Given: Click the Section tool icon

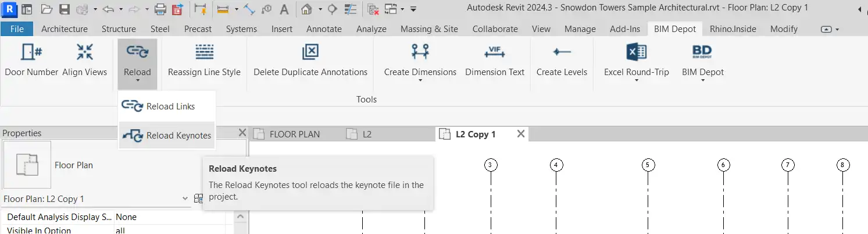Looking at the screenshot, I should click(x=333, y=9).
